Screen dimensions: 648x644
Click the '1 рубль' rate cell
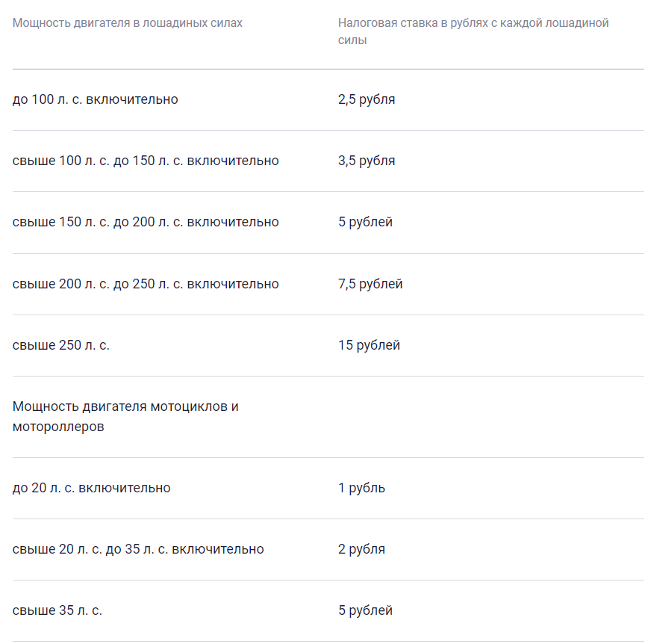[x=361, y=488]
